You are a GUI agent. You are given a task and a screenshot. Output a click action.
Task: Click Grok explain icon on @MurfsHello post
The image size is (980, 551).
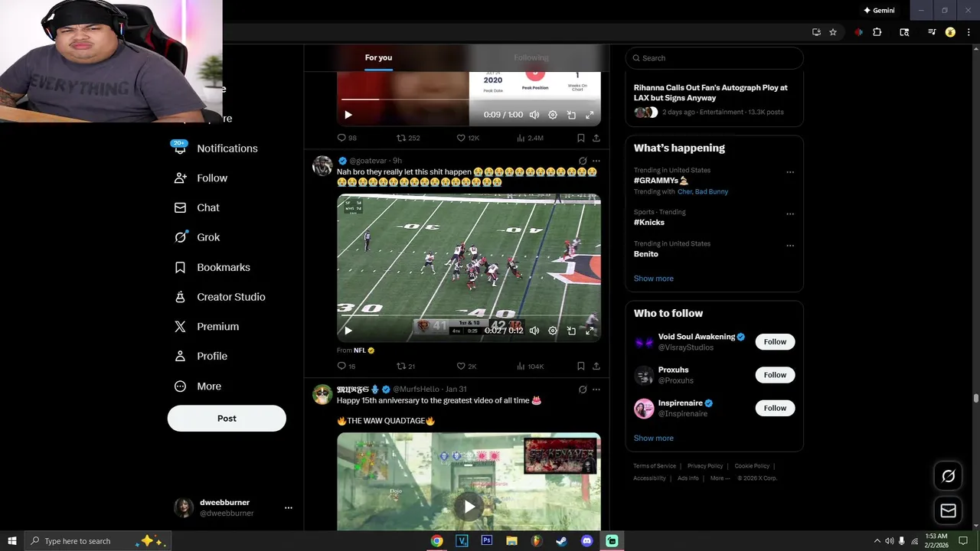pos(583,389)
